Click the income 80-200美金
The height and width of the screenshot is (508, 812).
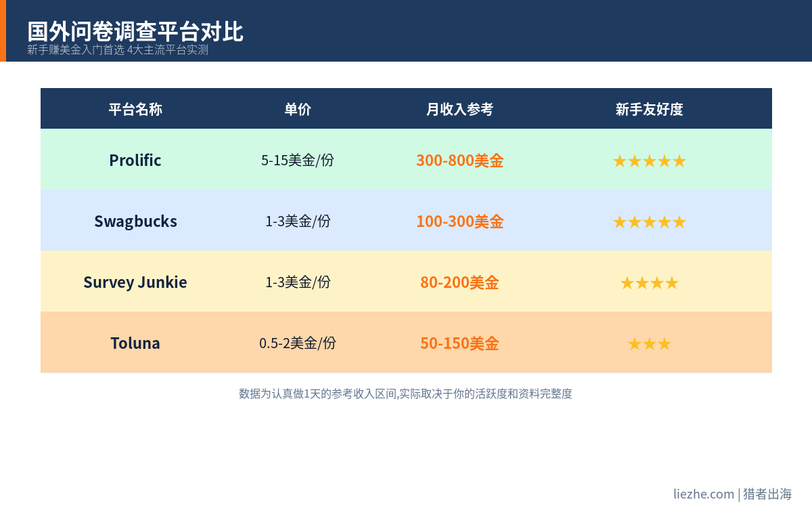pos(460,282)
